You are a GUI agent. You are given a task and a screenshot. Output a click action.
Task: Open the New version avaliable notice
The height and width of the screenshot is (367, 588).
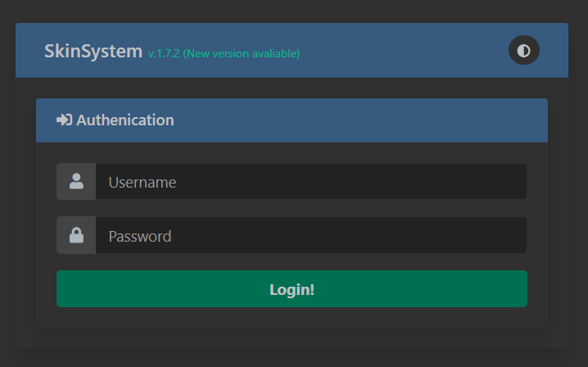coord(241,54)
